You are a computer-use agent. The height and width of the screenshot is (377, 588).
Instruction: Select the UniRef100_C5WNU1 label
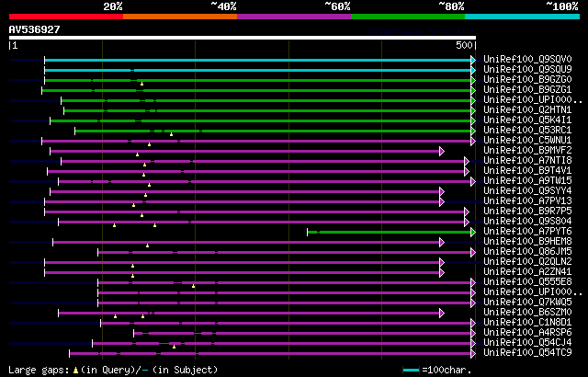[527, 141]
